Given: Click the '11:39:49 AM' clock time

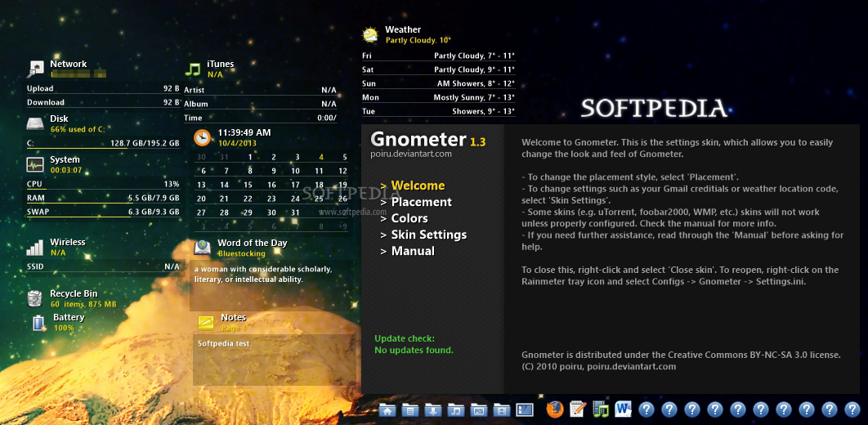Looking at the screenshot, I should pos(244,132).
